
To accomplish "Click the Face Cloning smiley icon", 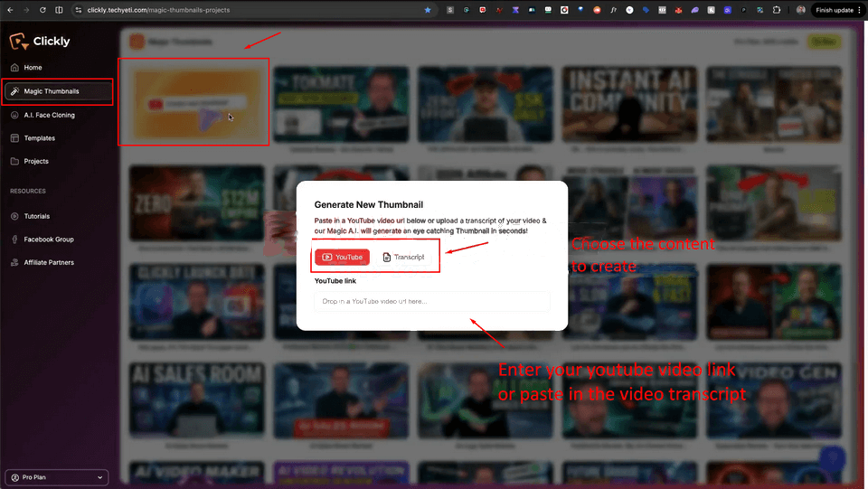I will tap(14, 115).
